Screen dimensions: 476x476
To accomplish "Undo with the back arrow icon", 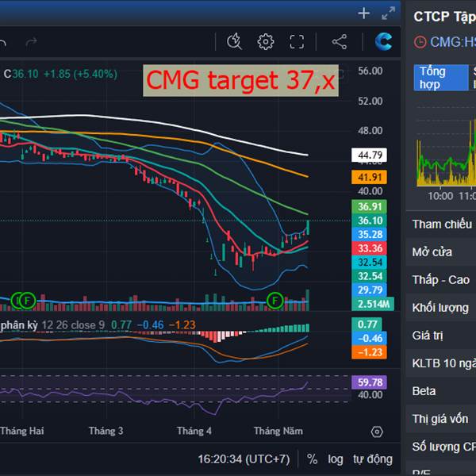I will (x=2, y=43).
